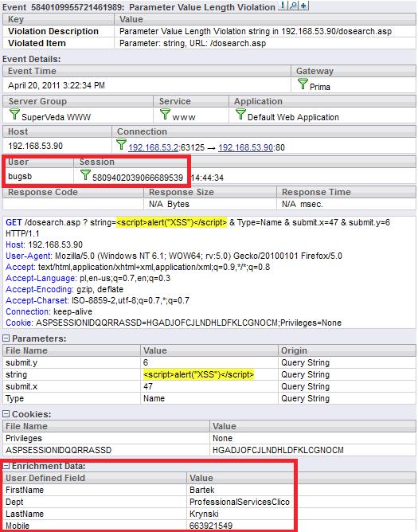Click the Privileges cookie name cell
Viewport: 418px width, 532px height.
106,438
